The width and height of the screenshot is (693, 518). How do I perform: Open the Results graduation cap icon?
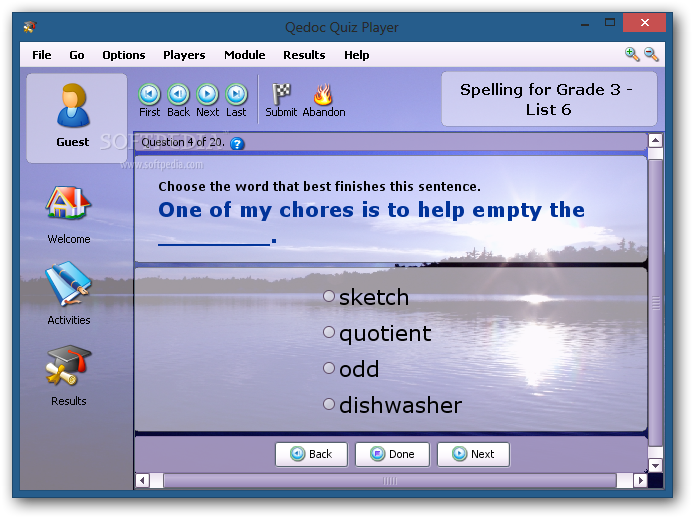click(x=68, y=366)
